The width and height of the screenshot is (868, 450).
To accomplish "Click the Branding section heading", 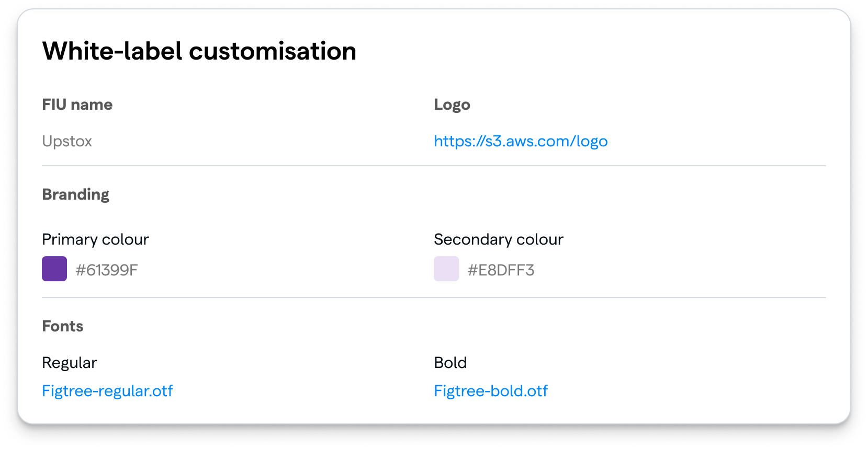I will tap(75, 194).
